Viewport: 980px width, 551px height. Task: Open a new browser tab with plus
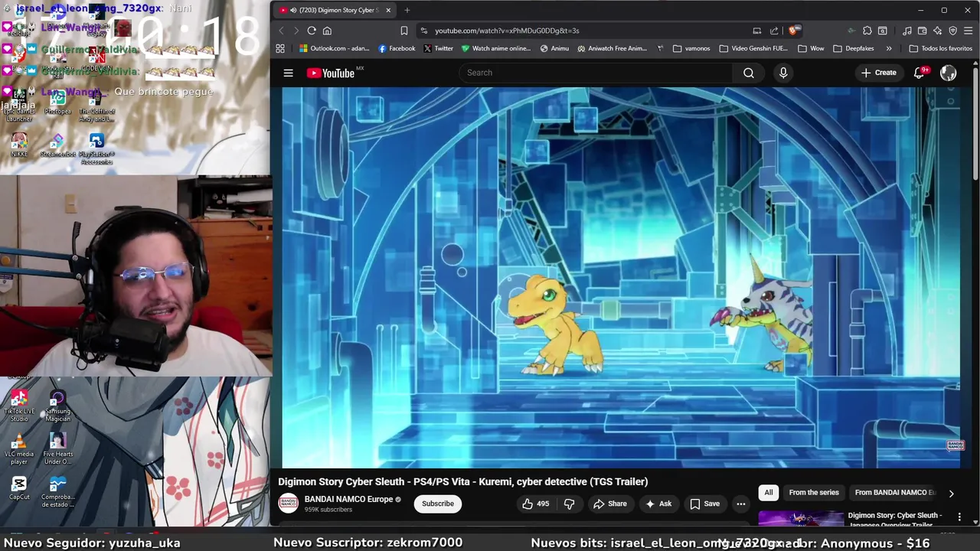(407, 10)
